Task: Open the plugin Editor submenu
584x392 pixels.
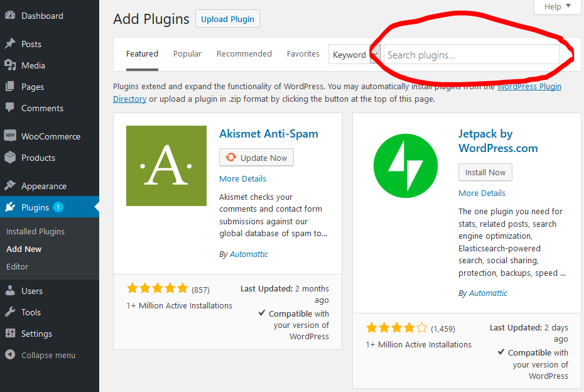Action: click(x=17, y=266)
